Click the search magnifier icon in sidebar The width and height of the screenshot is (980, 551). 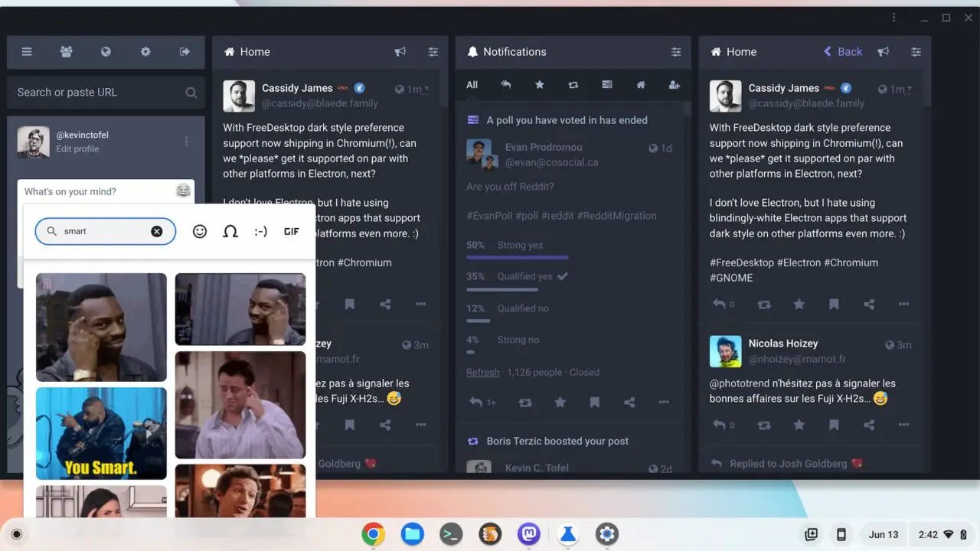point(191,93)
